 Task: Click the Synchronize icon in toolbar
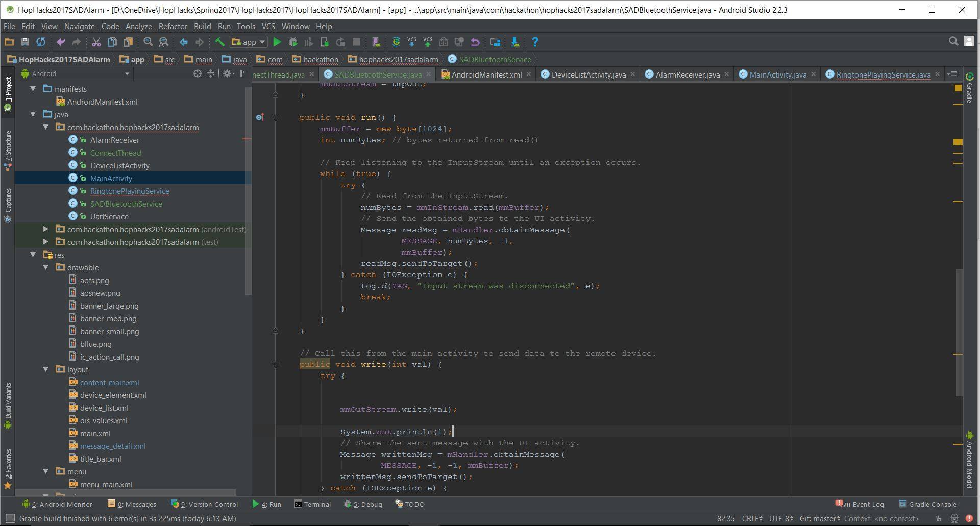(x=41, y=42)
